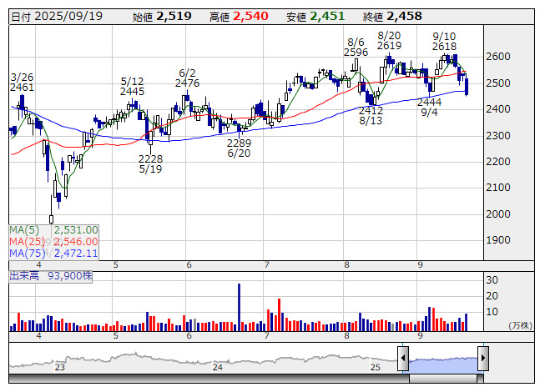Click the 23 year label in overview chart
The width and height of the screenshot is (545, 392).
[60, 367]
